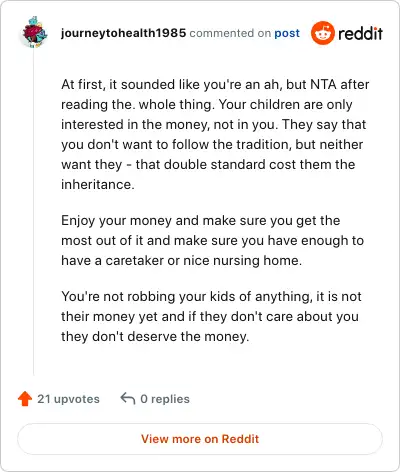Click the word "NTA" in the comment
Screen dimensions: 400x472
[x=323, y=84]
